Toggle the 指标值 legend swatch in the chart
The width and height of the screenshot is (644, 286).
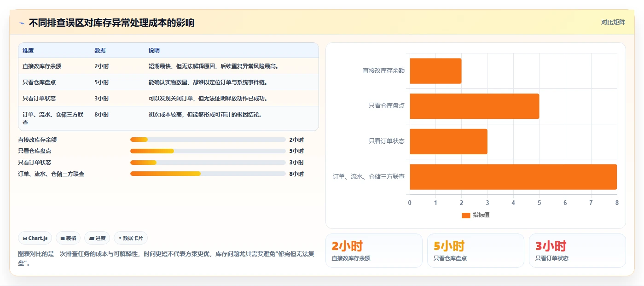[x=466, y=215]
